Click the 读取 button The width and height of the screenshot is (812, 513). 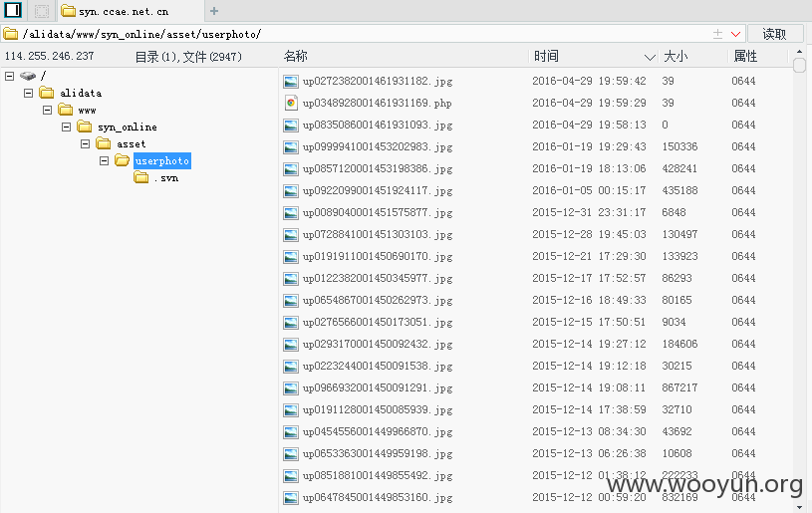[775, 34]
